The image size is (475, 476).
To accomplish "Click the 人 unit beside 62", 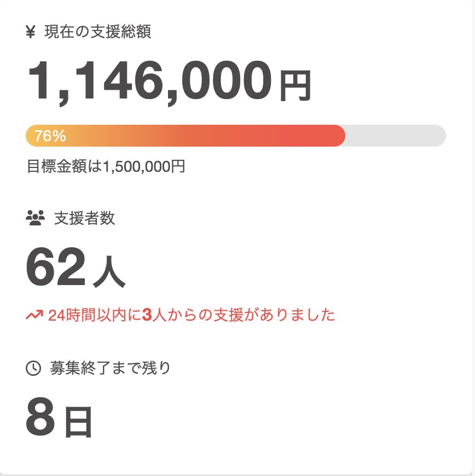I will [x=109, y=272].
